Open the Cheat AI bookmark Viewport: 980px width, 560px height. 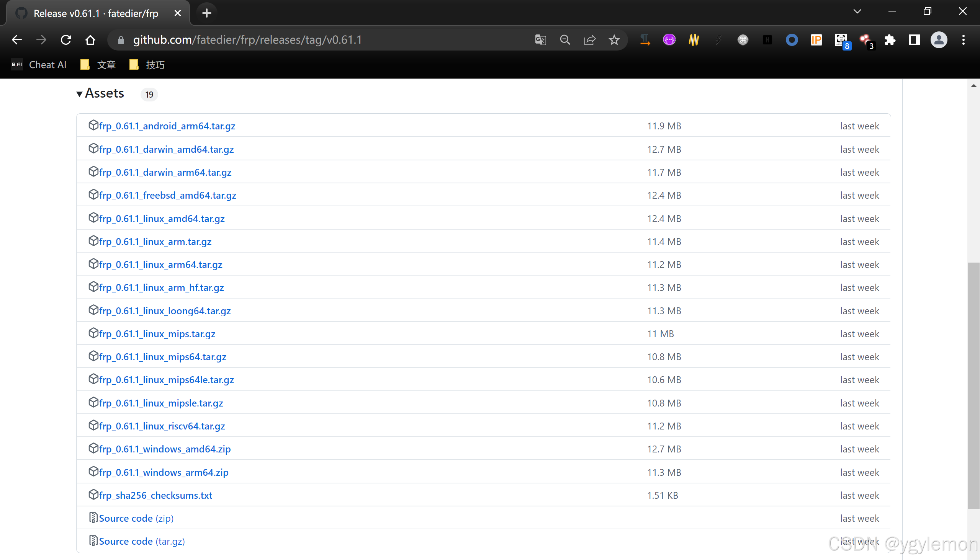click(x=38, y=65)
